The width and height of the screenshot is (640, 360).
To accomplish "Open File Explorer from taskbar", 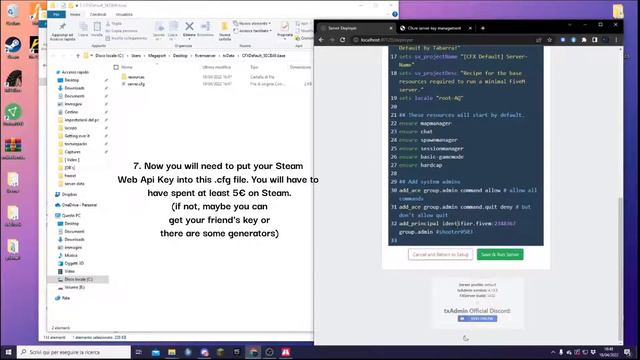I will [172, 352].
